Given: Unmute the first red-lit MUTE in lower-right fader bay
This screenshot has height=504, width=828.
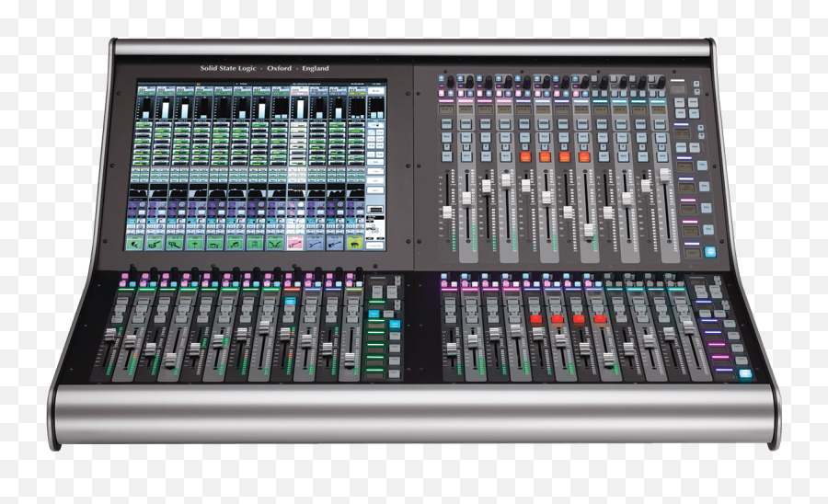Looking at the screenshot, I should (x=536, y=319).
